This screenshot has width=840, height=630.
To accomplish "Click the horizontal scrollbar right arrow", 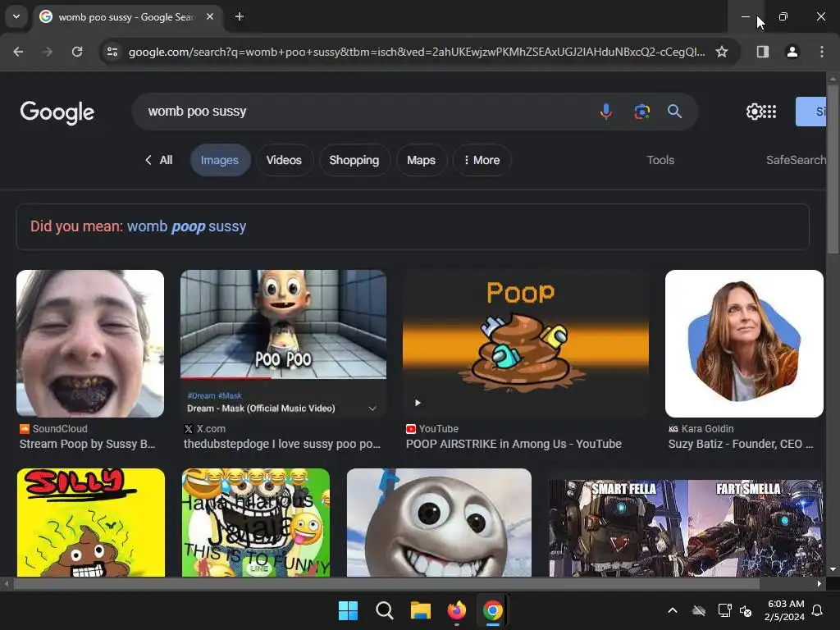I will coord(819,584).
